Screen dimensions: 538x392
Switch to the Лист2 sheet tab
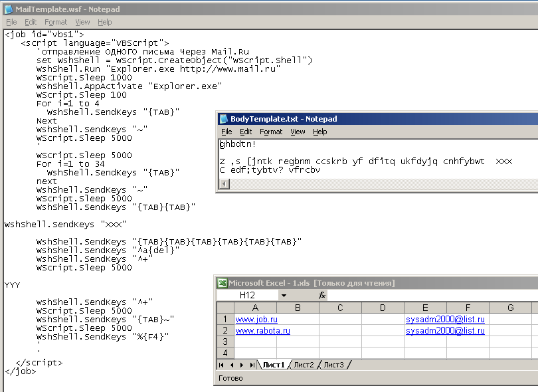click(304, 365)
